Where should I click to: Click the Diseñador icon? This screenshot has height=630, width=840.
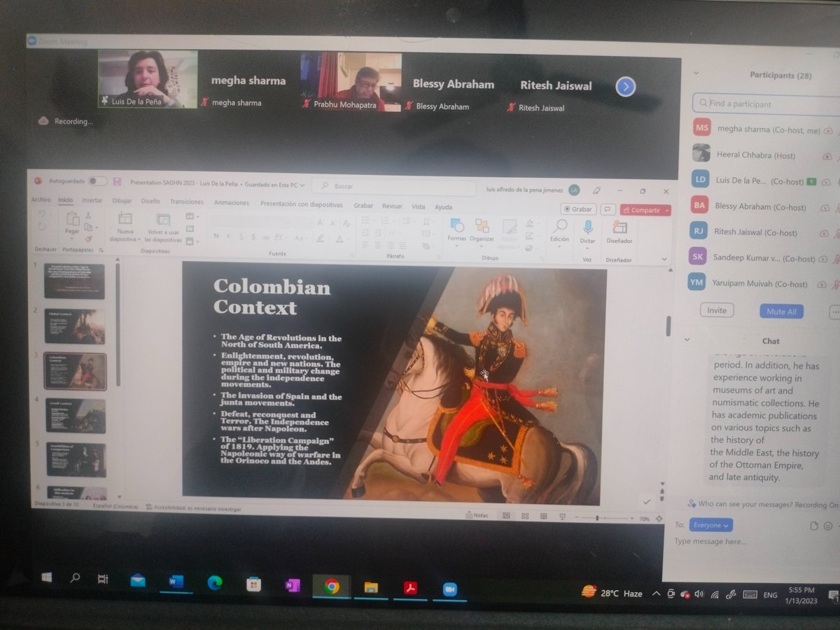click(619, 227)
